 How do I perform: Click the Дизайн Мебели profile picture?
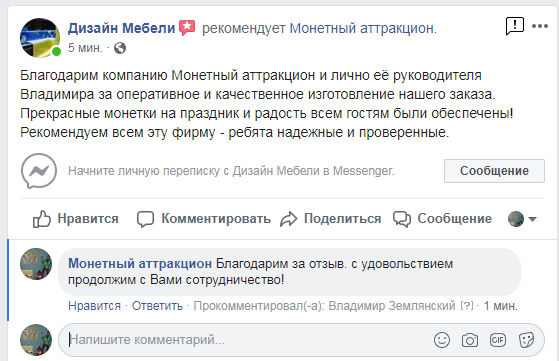(x=40, y=38)
